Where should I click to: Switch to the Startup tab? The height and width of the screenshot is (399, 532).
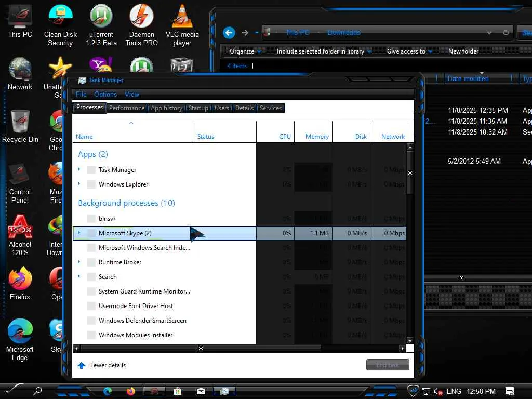pyautogui.click(x=198, y=108)
